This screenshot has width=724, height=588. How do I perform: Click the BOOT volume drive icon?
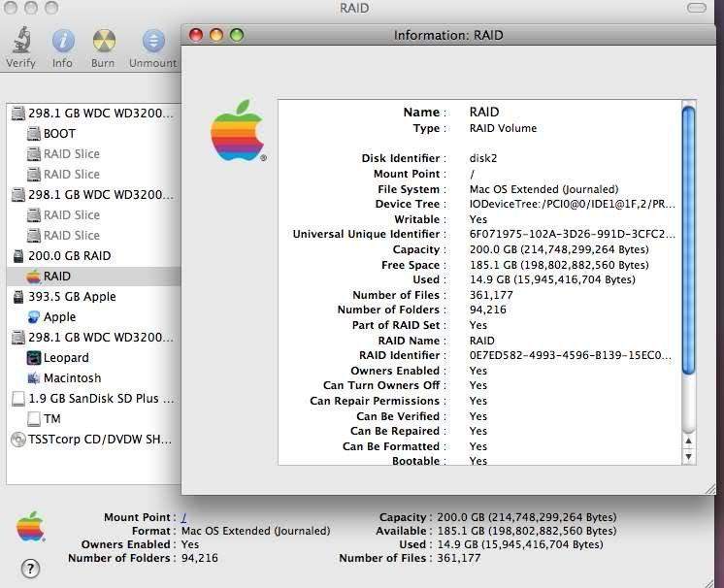click(34, 133)
